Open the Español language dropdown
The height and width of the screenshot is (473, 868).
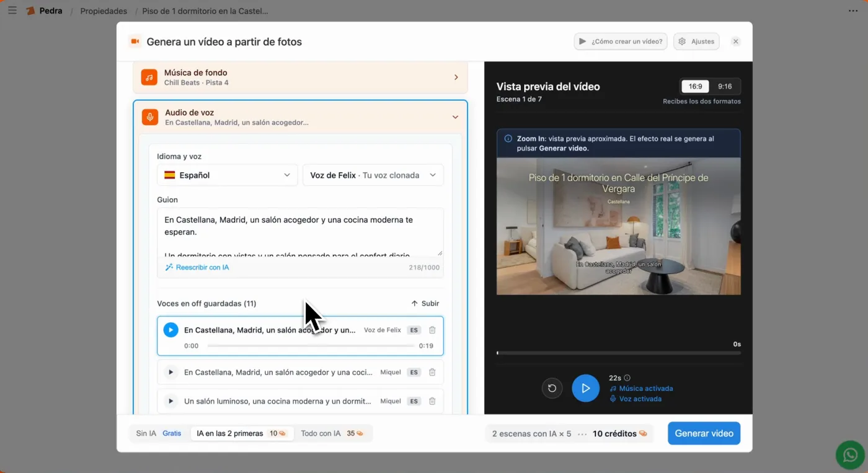(x=228, y=175)
